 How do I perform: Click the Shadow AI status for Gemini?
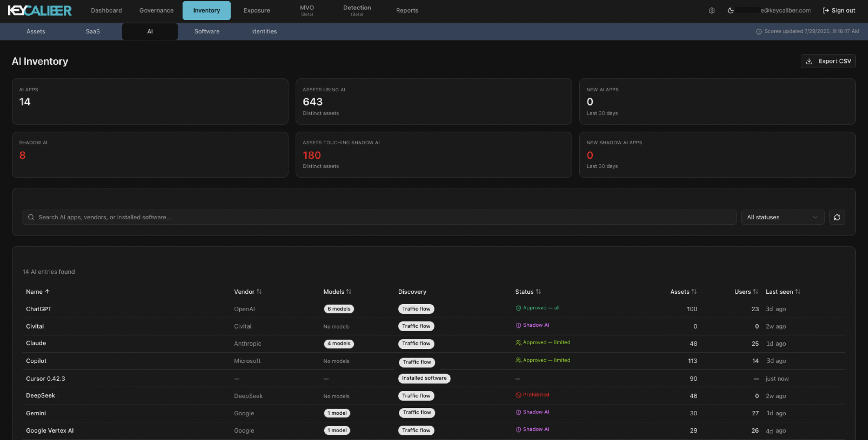click(x=532, y=412)
